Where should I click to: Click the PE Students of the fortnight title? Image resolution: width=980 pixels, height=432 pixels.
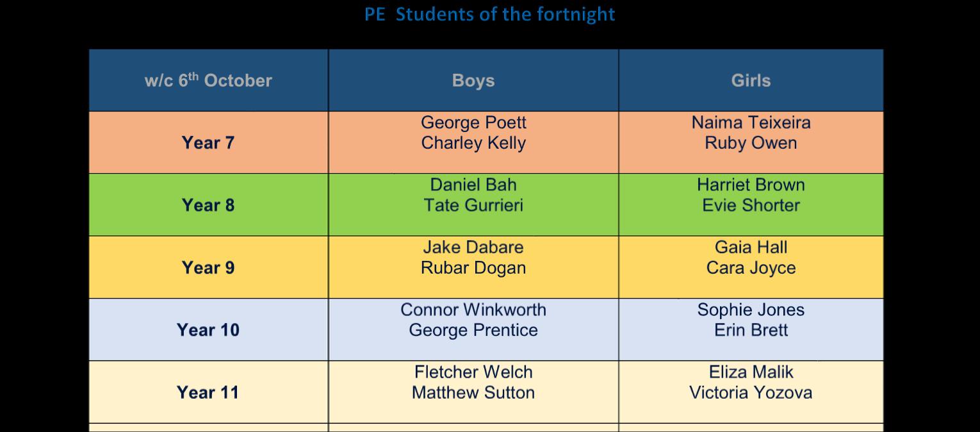click(489, 14)
